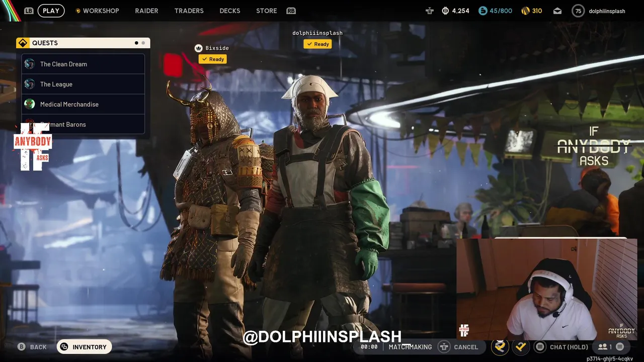Click the blue stash icon beside 45/800

click(x=482, y=11)
